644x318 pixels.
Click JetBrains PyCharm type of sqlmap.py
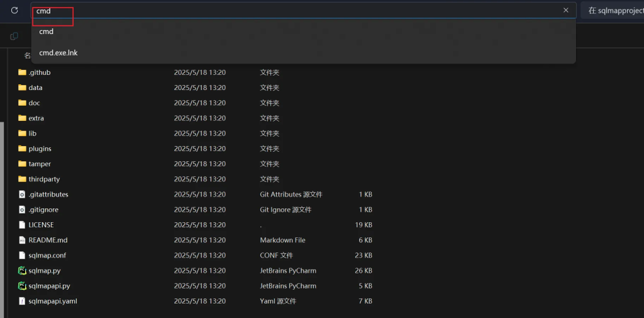pyautogui.click(x=288, y=271)
